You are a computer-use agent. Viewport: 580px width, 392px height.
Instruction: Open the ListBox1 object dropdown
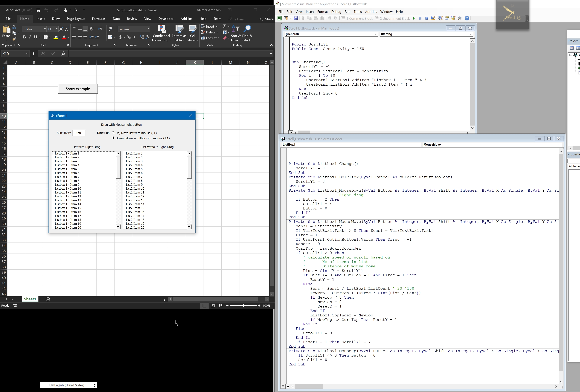[x=419, y=145]
